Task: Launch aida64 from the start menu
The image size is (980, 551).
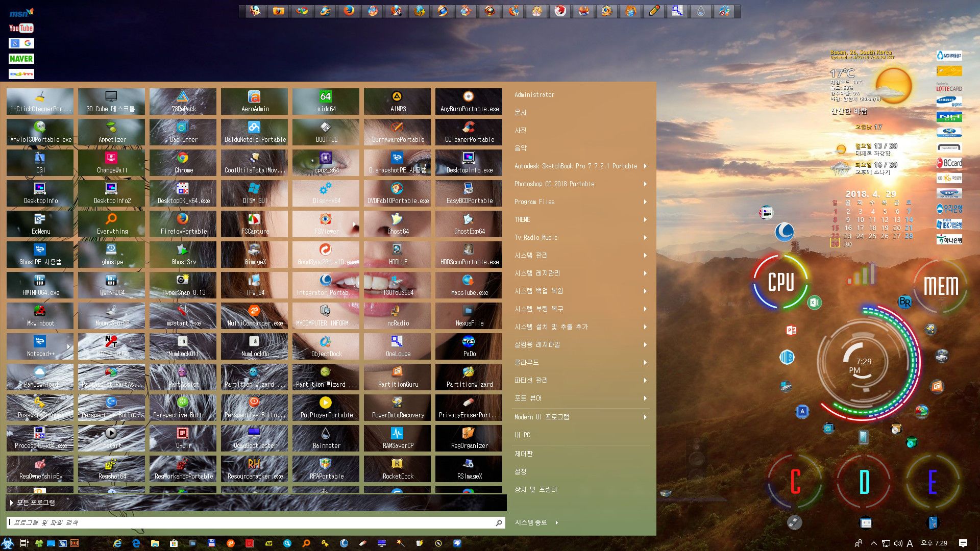Action: (x=326, y=101)
